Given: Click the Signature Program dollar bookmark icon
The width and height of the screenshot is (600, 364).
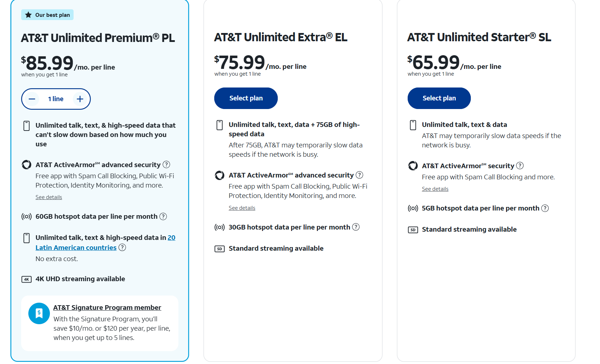Looking at the screenshot, I should [x=39, y=313].
